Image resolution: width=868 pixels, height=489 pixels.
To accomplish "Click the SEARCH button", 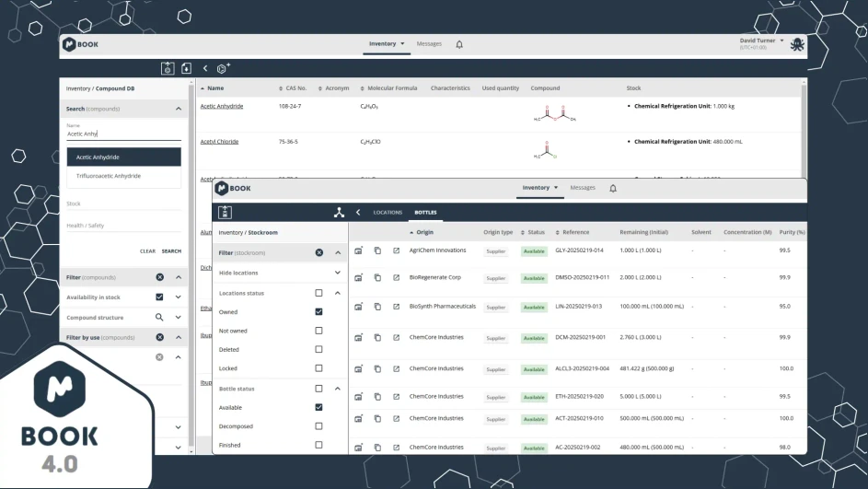I will click(x=171, y=251).
